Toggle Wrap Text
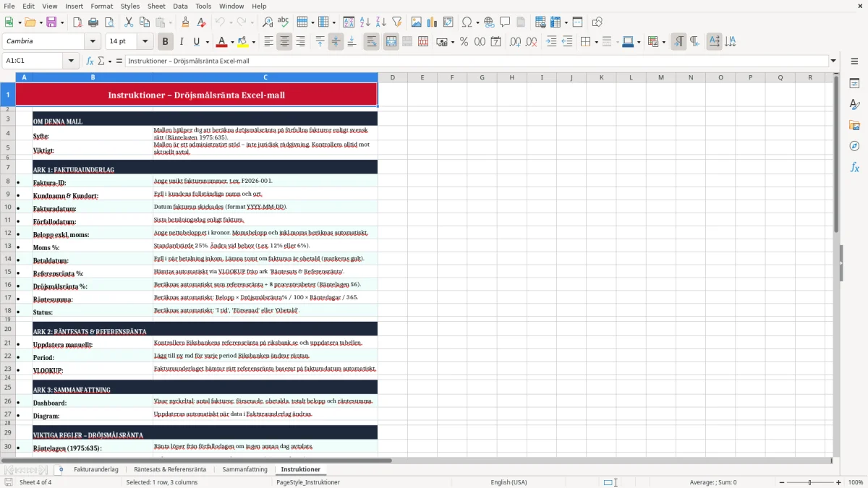Image resolution: width=868 pixels, height=488 pixels. (x=372, y=42)
